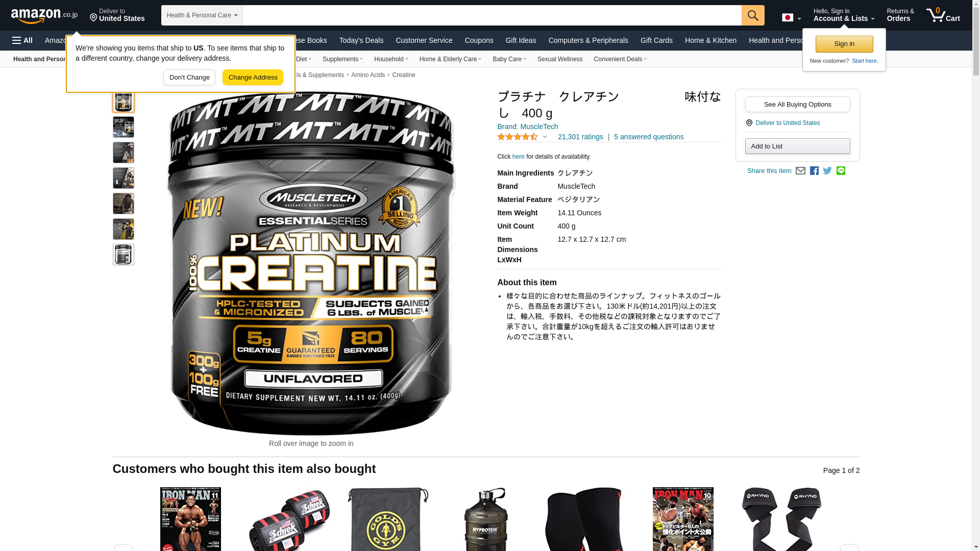Share this item on Facebook
This screenshot has width=980, height=551.
[x=814, y=171]
